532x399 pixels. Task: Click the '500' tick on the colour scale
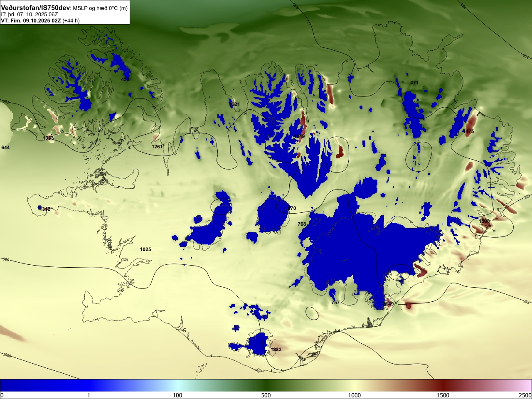tap(266, 395)
